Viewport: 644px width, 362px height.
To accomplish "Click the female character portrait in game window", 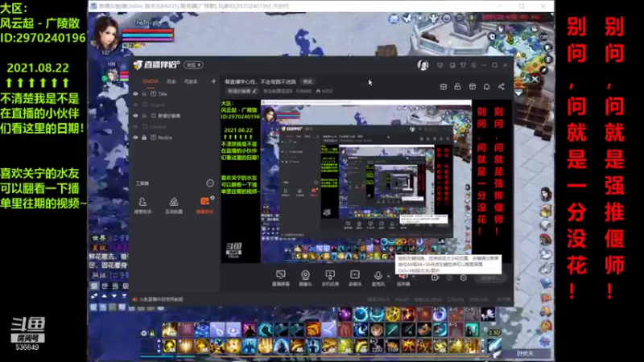I will (106, 33).
